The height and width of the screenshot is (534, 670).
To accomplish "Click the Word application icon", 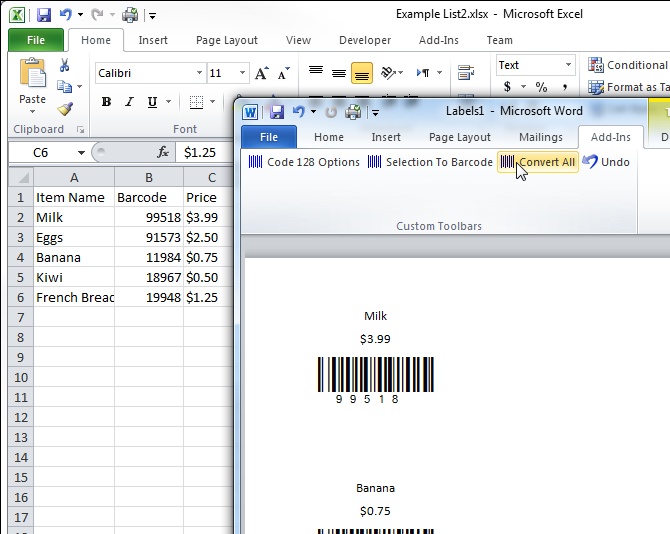I will point(250,112).
